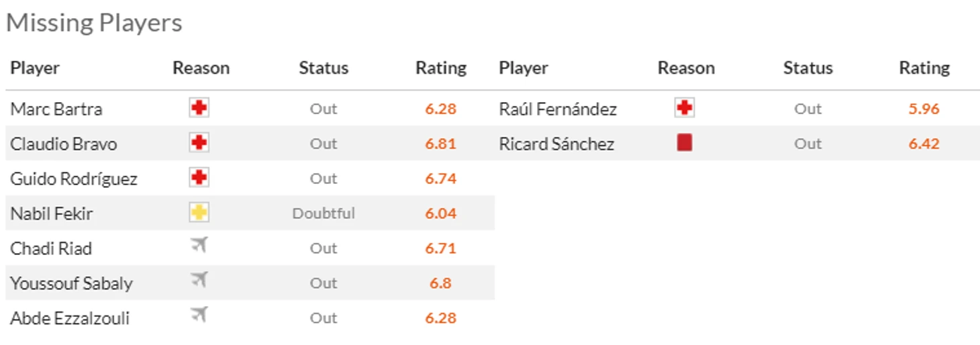Click Claudio Bravo's 6.81 rating
980x345 pixels.
coord(440,144)
